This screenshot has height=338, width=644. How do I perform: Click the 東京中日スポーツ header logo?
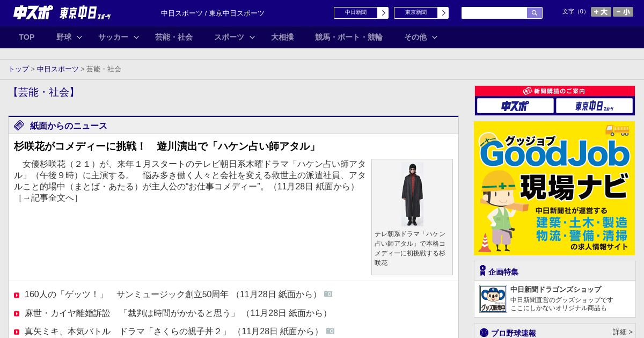85,13
